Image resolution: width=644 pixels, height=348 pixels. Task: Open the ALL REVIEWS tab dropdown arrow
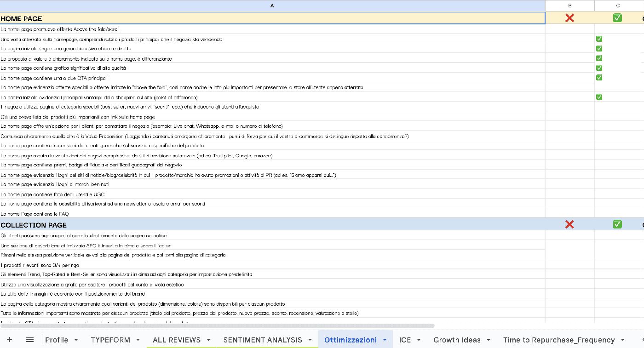(x=208, y=340)
